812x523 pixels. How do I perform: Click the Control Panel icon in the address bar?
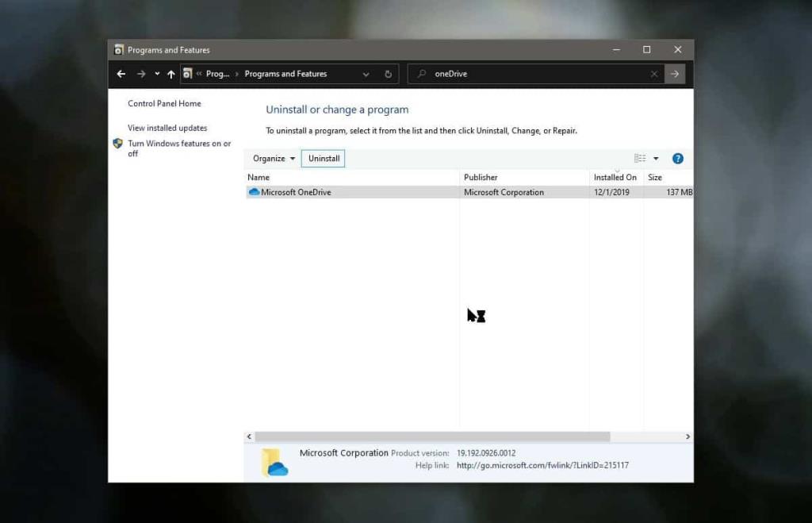point(187,74)
